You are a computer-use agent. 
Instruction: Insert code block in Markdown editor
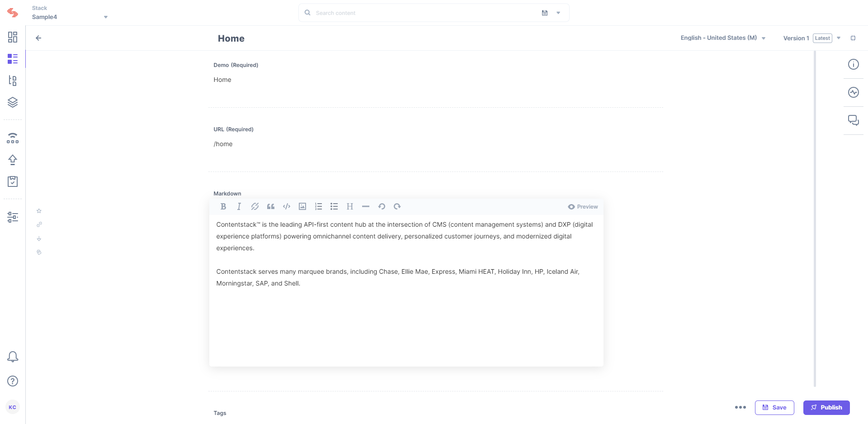(287, 206)
